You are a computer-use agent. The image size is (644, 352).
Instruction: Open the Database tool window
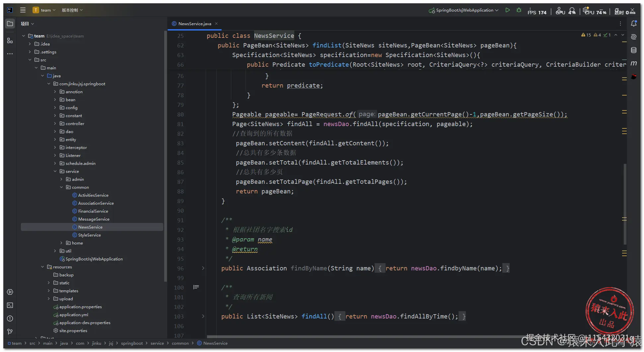coord(634,50)
